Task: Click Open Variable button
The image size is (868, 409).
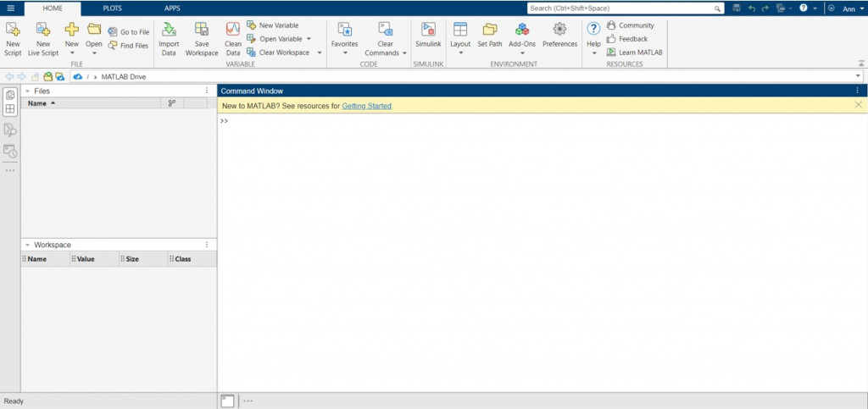Action: pos(275,39)
